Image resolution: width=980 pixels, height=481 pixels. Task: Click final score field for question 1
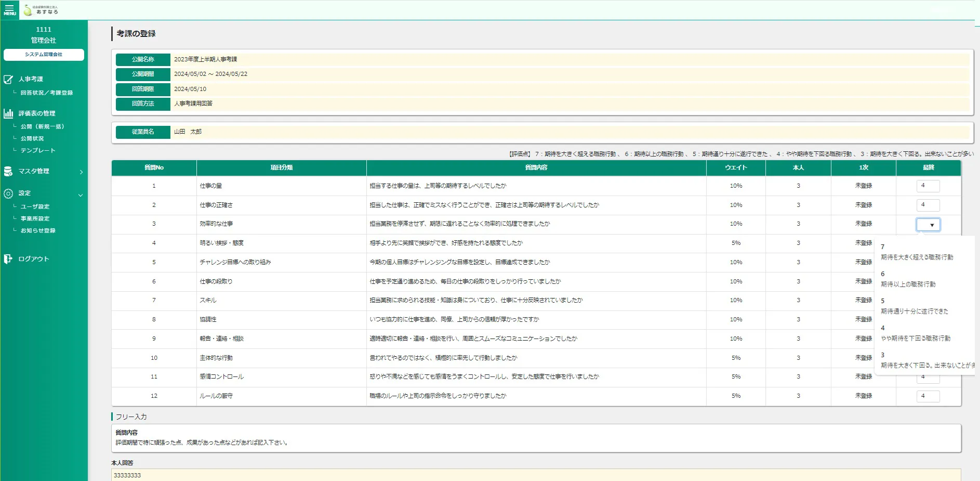tap(928, 186)
